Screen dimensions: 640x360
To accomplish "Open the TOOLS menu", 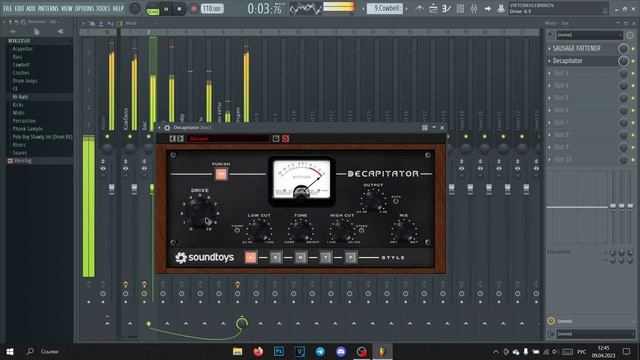I will [103, 8].
